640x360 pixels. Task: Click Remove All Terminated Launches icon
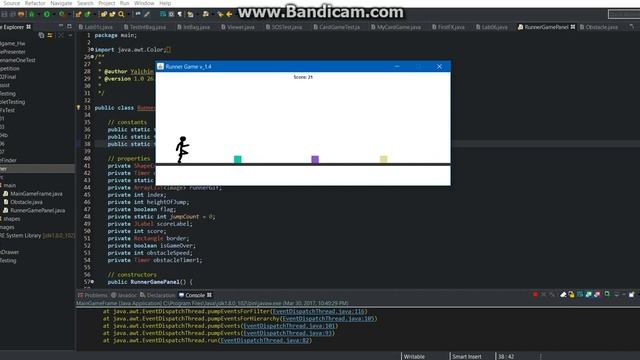point(552,294)
